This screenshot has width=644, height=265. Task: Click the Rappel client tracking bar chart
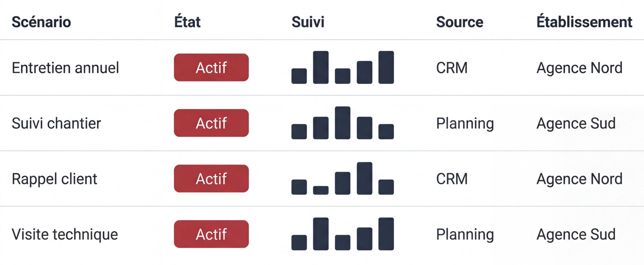[x=342, y=178]
